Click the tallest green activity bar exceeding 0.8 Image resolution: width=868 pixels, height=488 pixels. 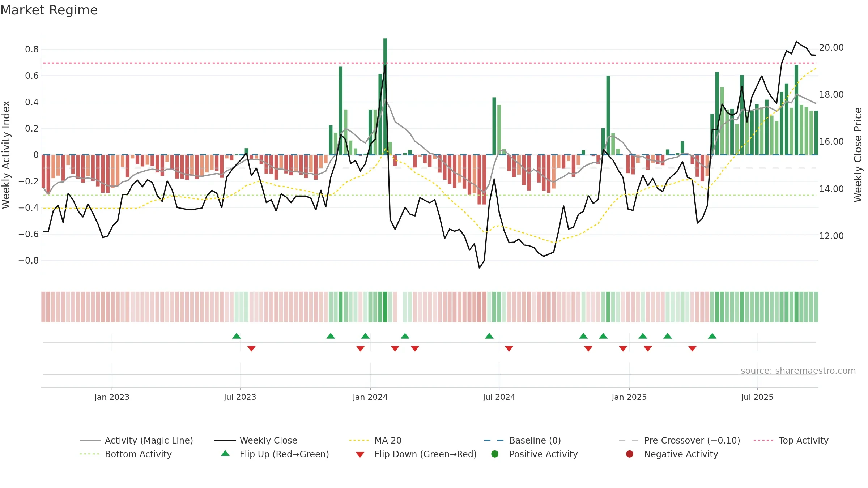[385, 97]
